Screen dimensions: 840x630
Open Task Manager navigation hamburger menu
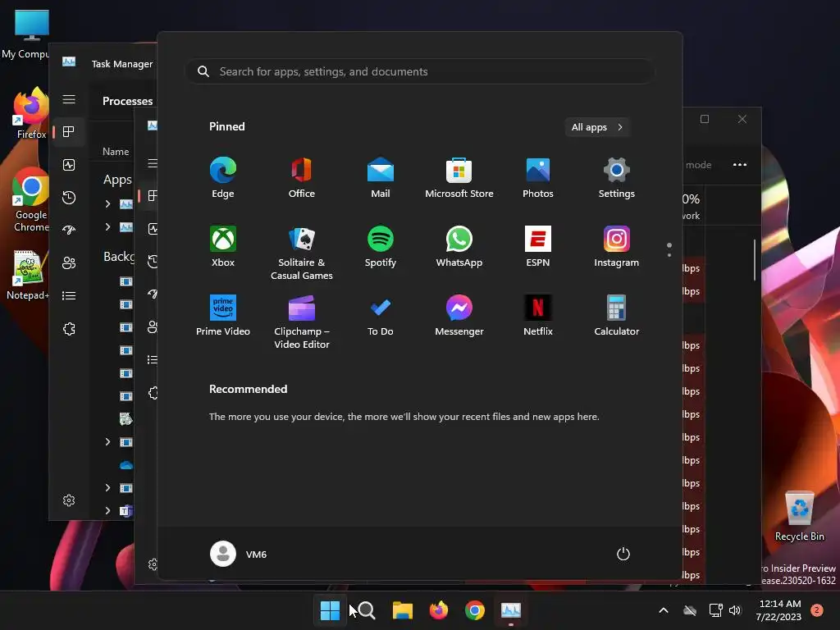click(69, 99)
